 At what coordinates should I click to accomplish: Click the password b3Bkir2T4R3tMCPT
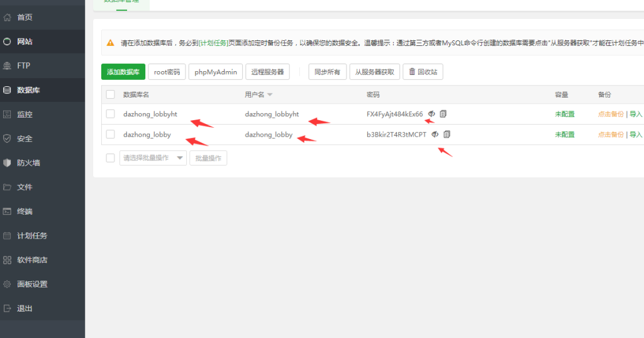(396, 135)
